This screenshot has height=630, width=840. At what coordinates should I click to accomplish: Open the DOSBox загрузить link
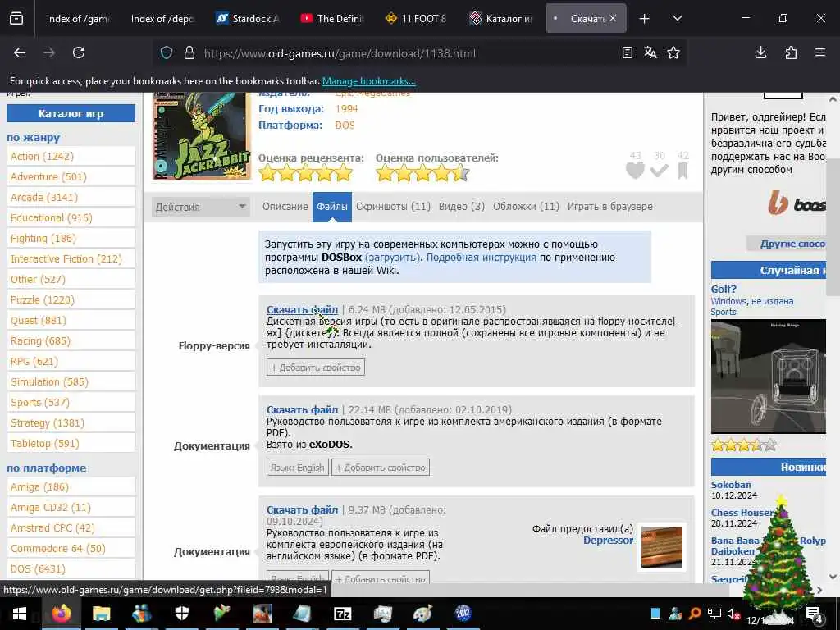(x=393, y=257)
